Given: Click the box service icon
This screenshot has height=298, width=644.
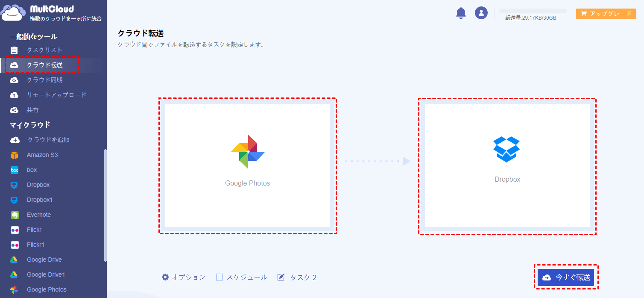Looking at the screenshot, I should tap(15, 170).
